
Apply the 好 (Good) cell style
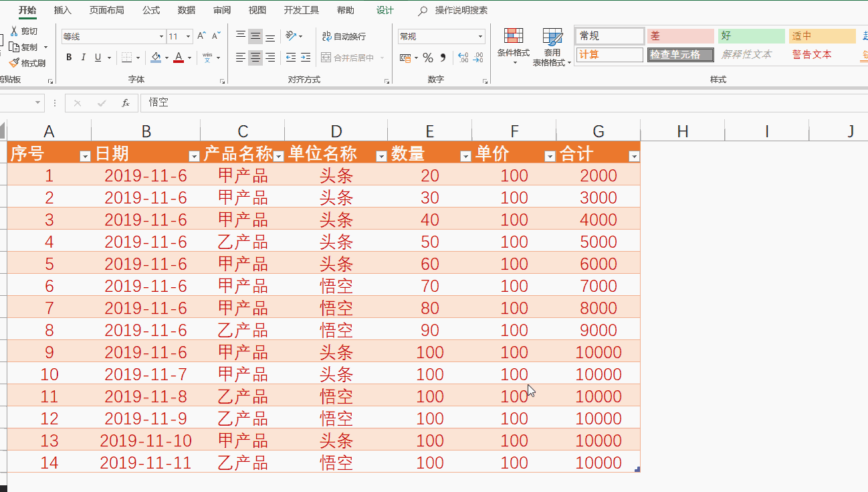click(x=752, y=36)
